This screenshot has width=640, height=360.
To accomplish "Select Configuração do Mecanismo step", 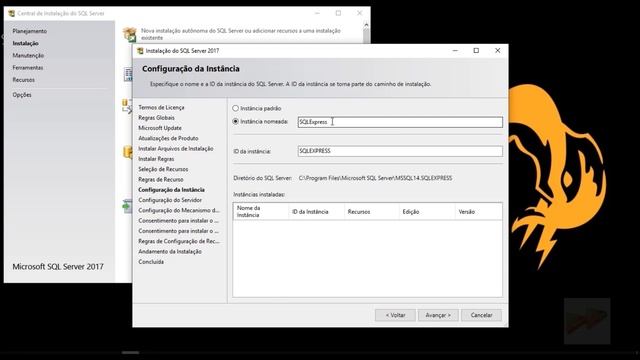I will tap(179, 210).
